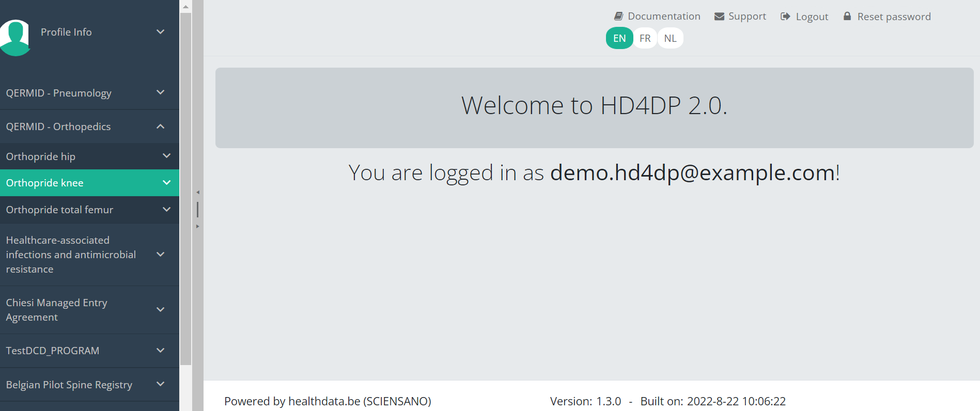Click the Reset password lock icon
The image size is (980, 411).
click(x=847, y=17)
